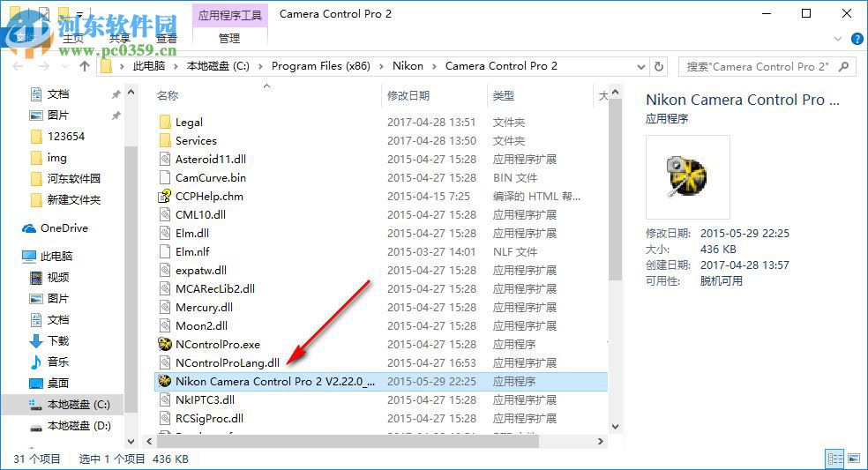
Task: Select the Elm.dll file
Action: 192,233
